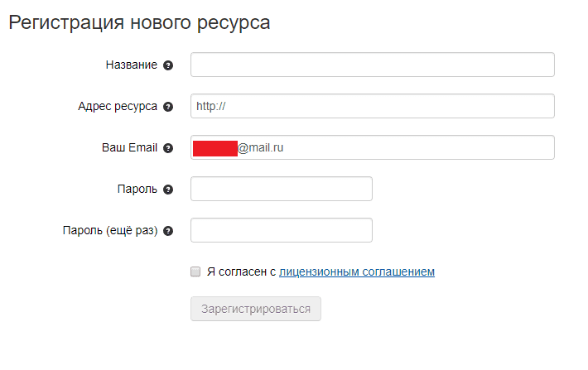Click the Я согласен с checkbox label
The image size is (588, 370).
[241, 271]
